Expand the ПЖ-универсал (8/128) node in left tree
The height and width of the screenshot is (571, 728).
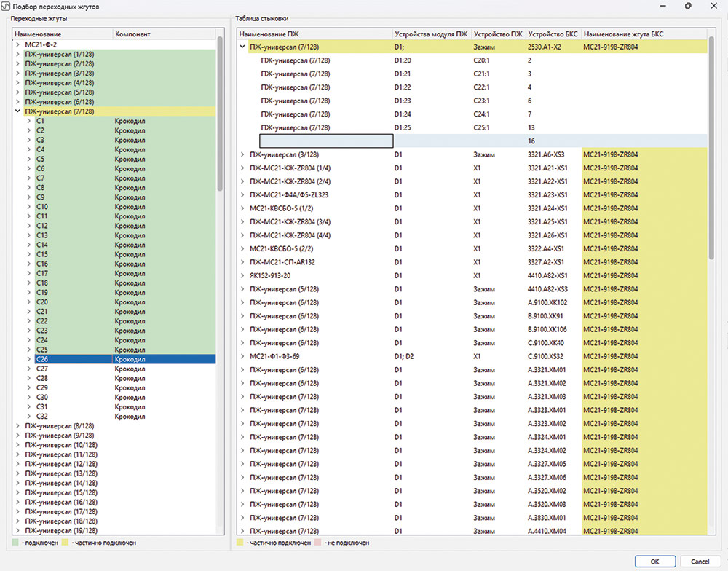(x=17, y=425)
